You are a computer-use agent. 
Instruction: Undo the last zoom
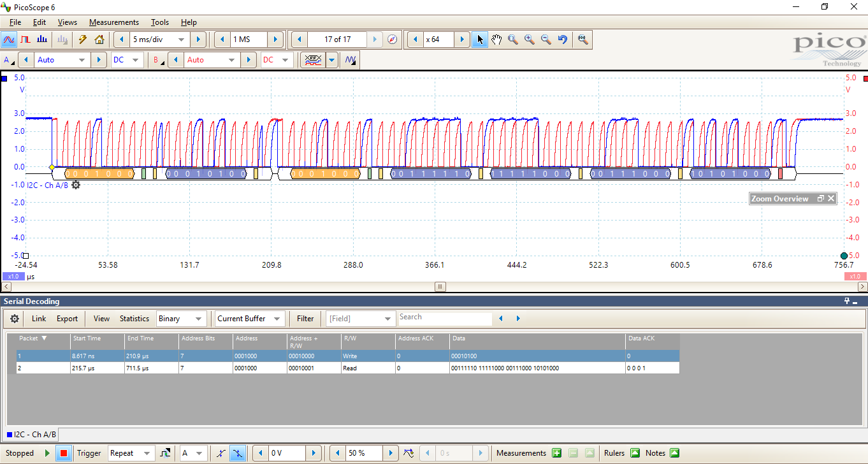[563, 40]
